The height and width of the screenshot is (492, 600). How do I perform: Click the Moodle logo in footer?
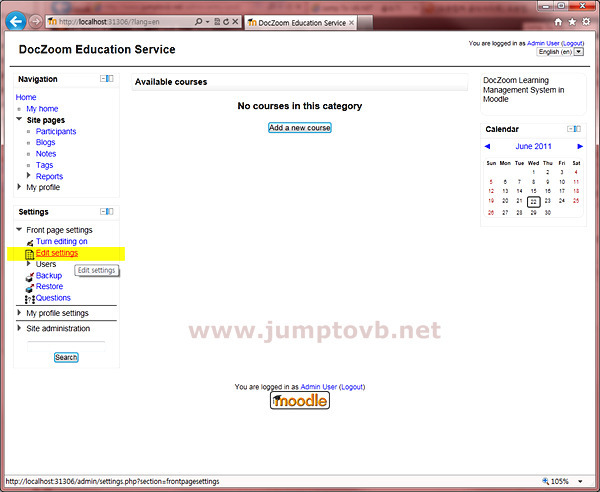(x=300, y=401)
